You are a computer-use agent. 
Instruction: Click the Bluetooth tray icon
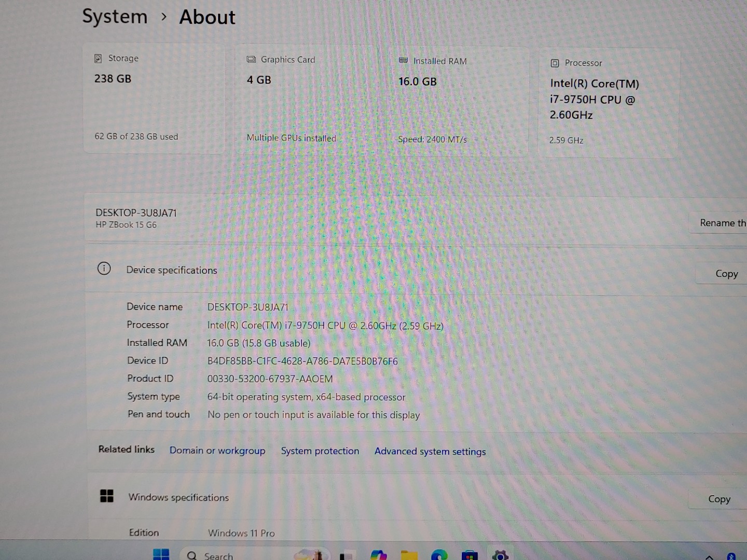pyautogui.click(x=731, y=556)
